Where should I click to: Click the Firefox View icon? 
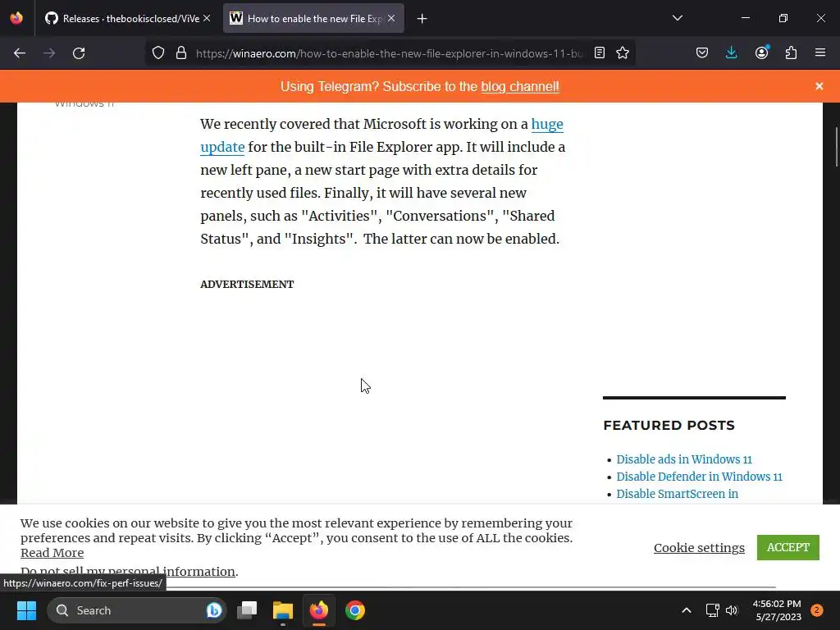(x=16, y=18)
